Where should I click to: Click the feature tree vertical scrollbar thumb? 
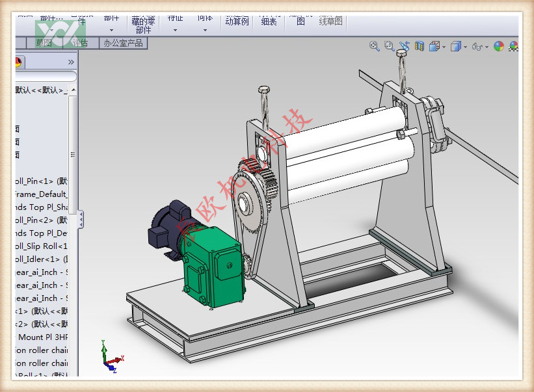pos(73,155)
